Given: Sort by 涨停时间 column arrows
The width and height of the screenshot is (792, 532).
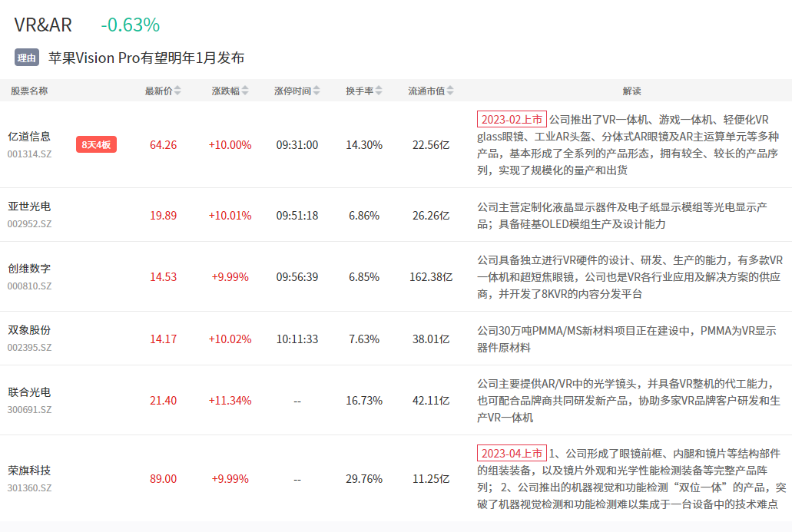Looking at the screenshot, I should [x=316, y=91].
